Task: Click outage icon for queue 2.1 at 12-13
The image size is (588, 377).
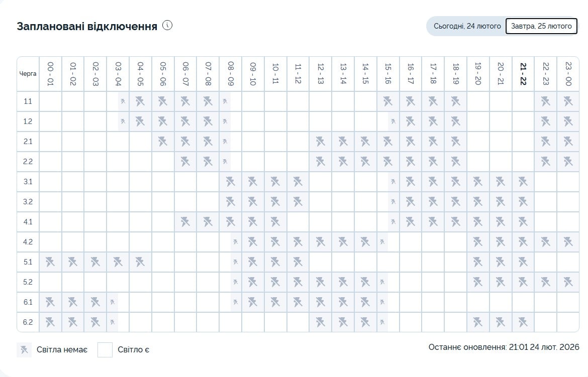Action: (320, 141)
